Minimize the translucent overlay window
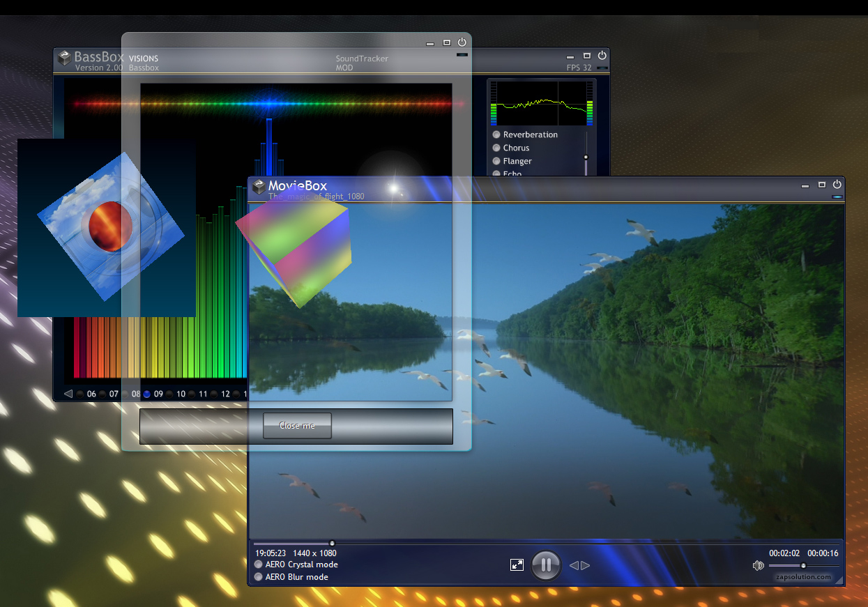This screenshot has height=607, width=868. pyautogui.click(x=430, y=44)
